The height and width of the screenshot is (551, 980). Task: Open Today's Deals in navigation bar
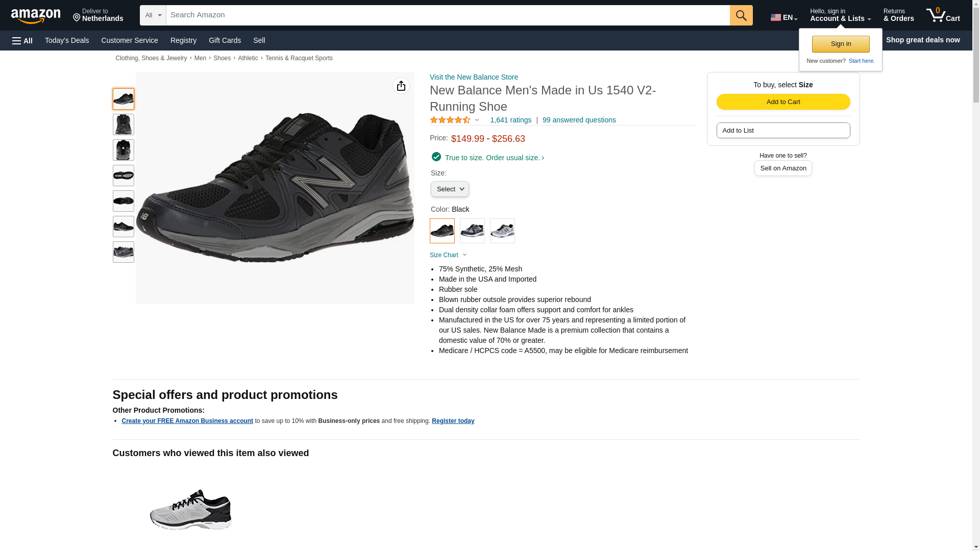pos(67,40)
